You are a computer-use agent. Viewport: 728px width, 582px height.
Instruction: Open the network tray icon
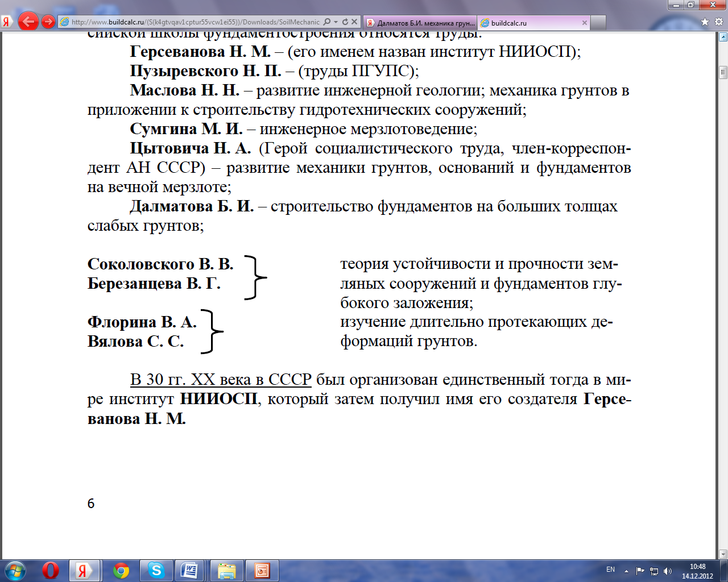coord(654,571)
